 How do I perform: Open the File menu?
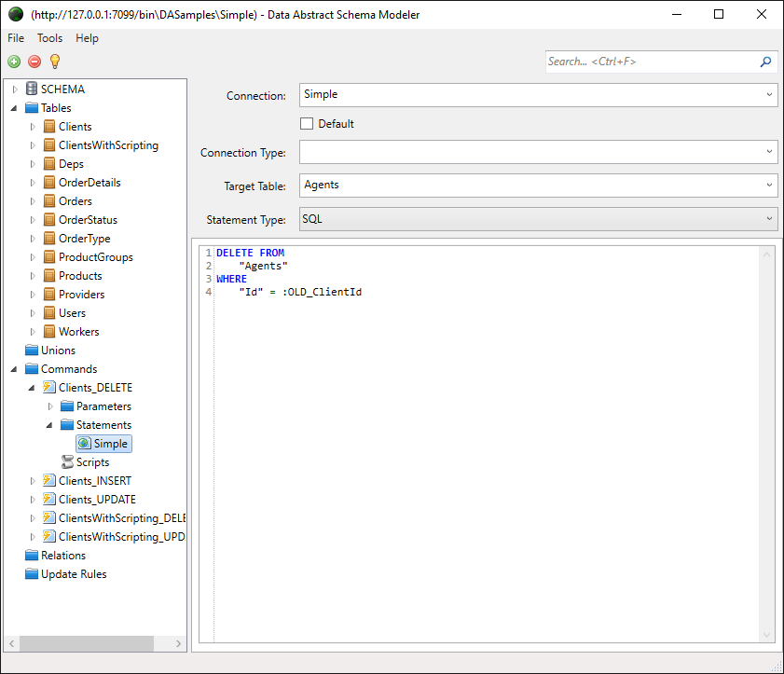click(x=16, y=38)
